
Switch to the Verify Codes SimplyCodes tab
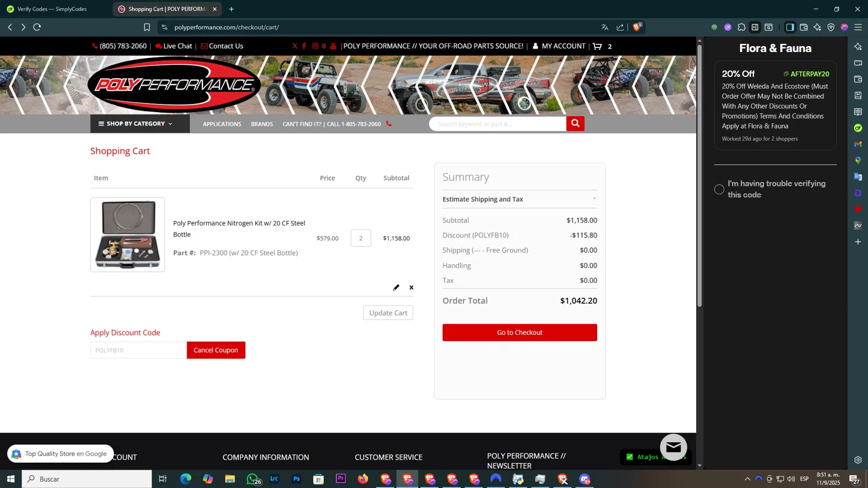pos(52,9)
